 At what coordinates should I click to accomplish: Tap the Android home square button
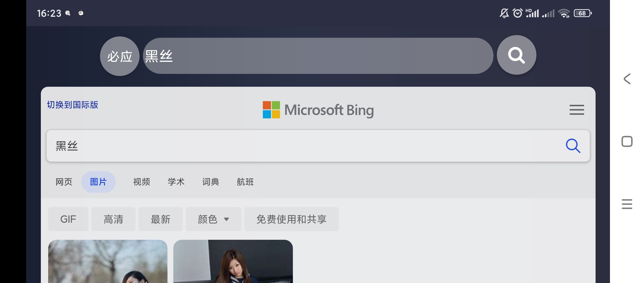(x=627, y=141)
